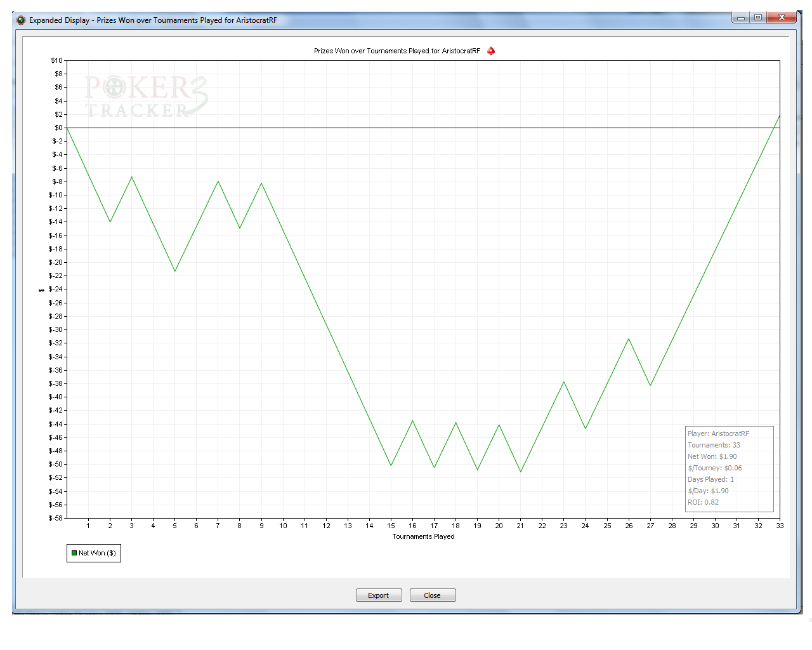Viewport: 812px width, 650px height.
Task: Select the Net Won ($) legend label
Action: (97, 553)
